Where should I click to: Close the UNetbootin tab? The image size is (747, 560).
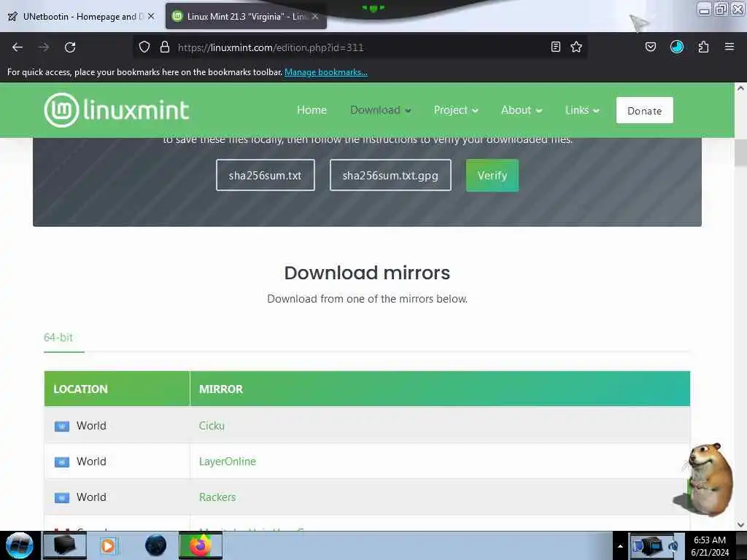click(x=151, y=16)
